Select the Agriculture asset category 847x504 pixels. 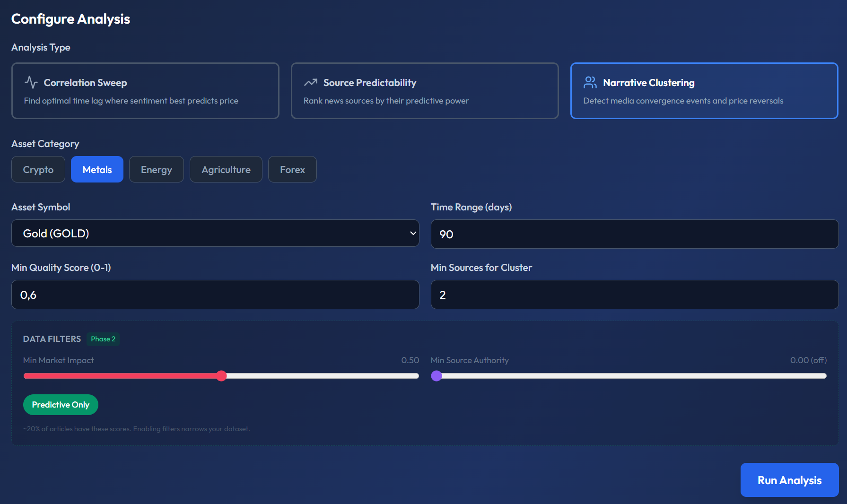226,169
